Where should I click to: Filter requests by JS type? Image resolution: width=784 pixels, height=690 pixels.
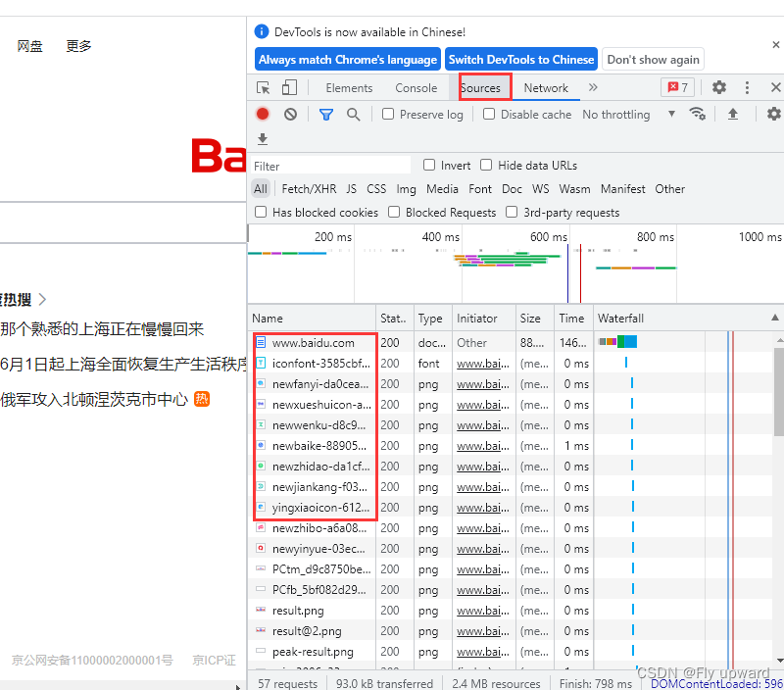coord(352,189)
